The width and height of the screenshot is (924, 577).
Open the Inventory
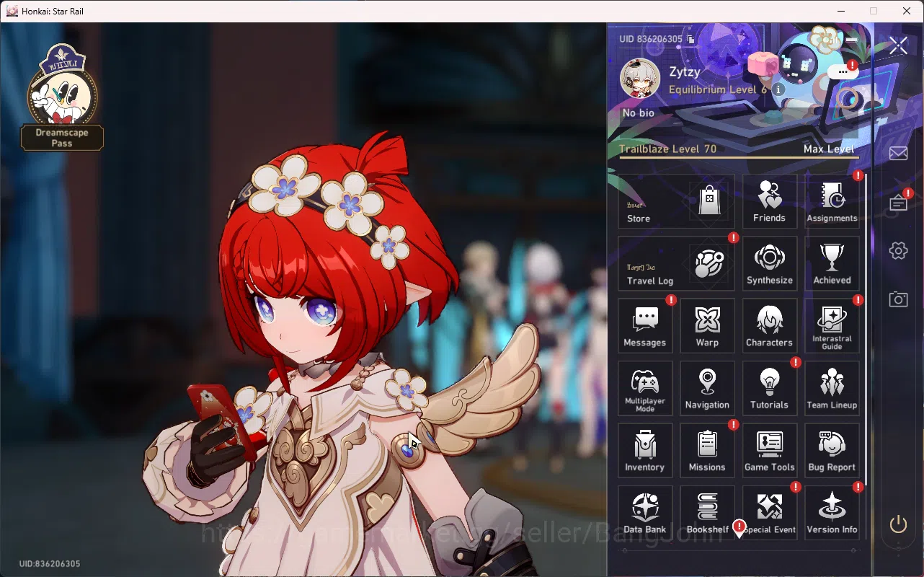pos(645,451)
